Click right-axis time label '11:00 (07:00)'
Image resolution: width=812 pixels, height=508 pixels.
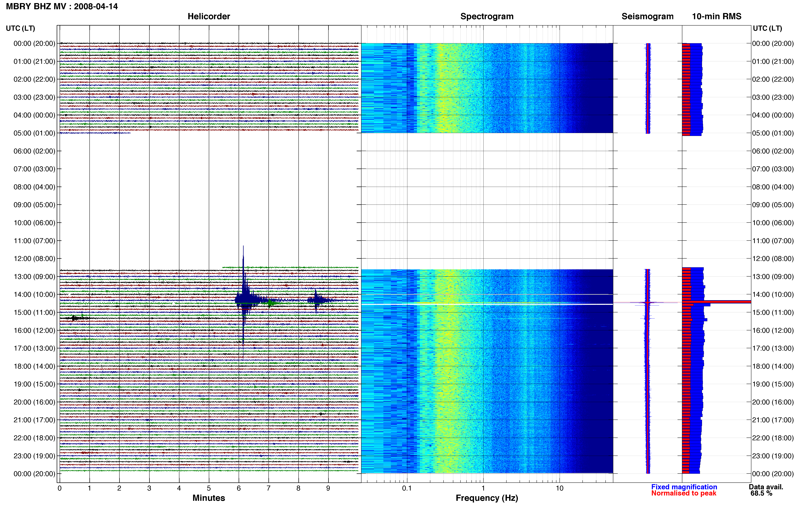[773, 241]
